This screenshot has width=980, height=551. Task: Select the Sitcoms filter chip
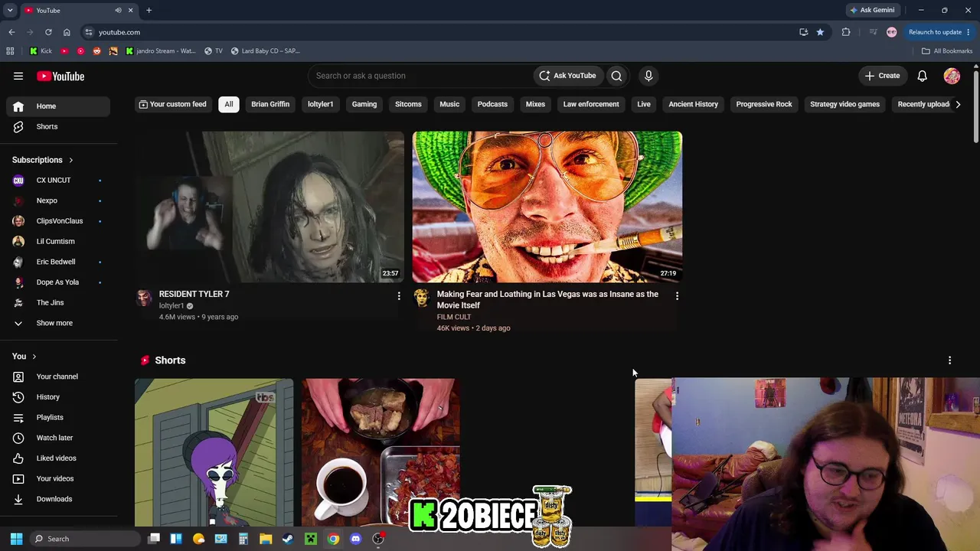408,104
